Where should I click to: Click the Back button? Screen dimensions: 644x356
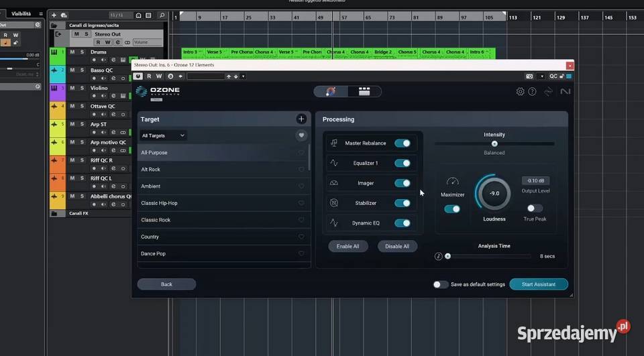pyautogui.click(x=167, y=284)
